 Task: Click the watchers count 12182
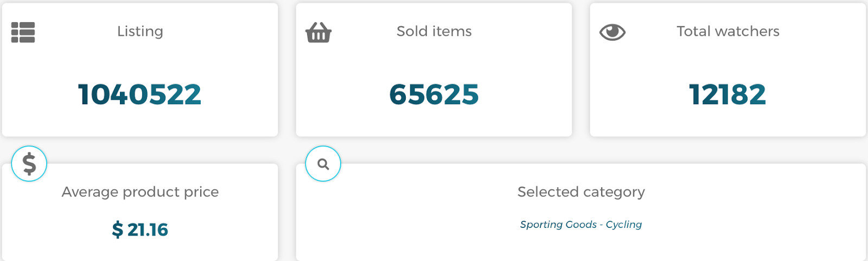click(x=728, y=94)
